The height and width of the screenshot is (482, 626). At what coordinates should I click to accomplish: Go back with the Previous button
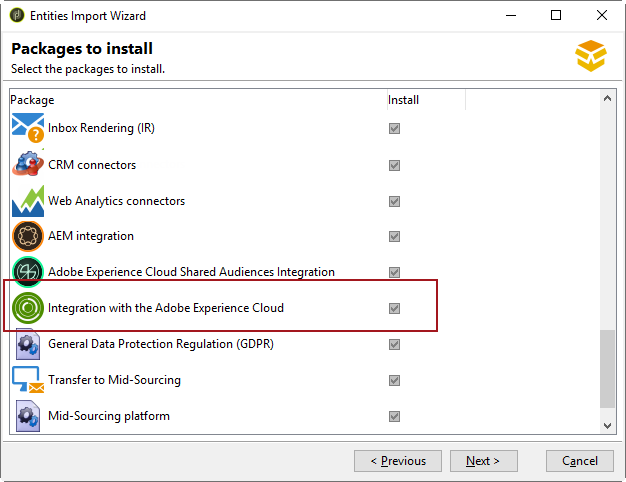tap(398, 461)
